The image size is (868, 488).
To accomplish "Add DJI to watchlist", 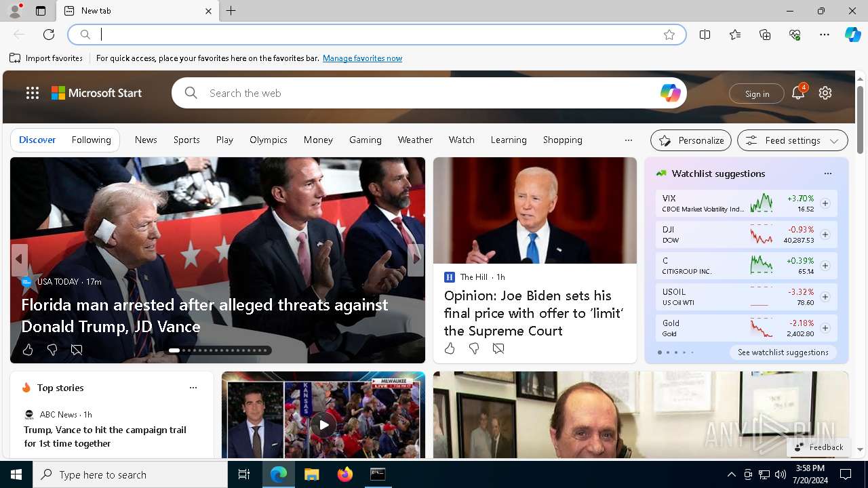I will (825, 235).
